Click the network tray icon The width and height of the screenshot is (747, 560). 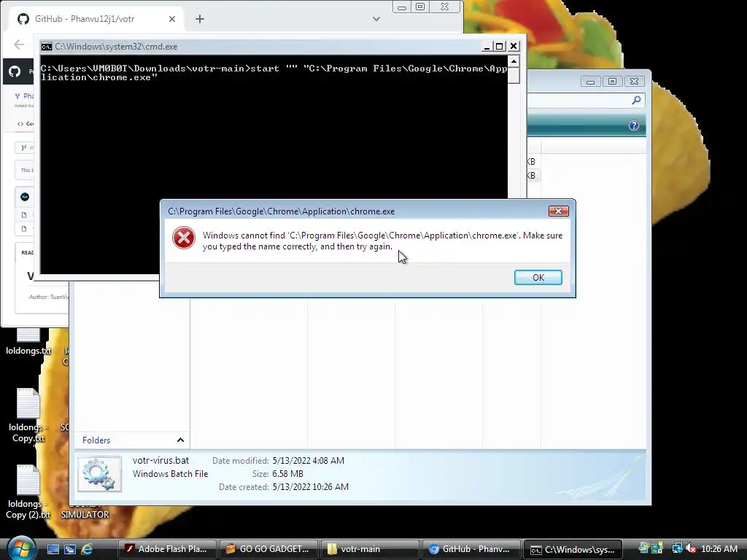[x=677, y=548]
